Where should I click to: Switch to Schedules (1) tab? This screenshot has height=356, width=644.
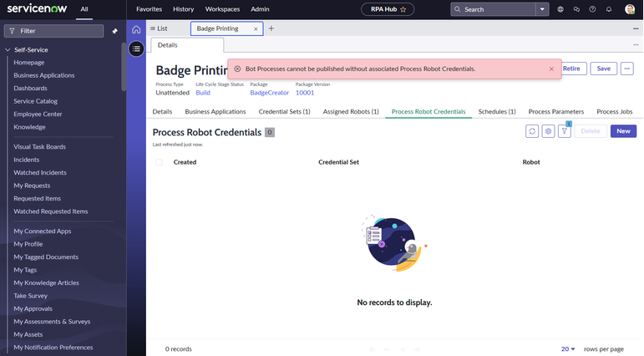pos(497,111)
